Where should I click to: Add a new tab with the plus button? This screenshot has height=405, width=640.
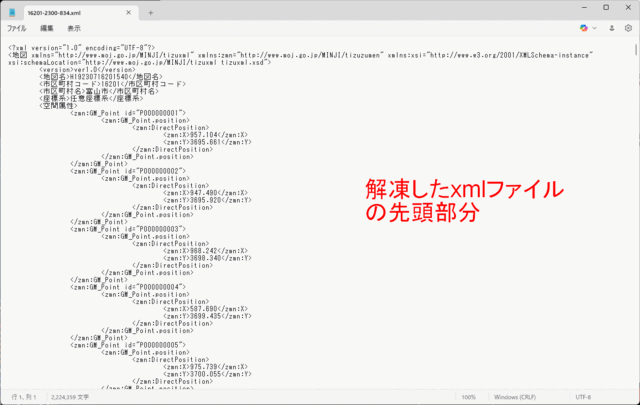coord(151,12)
